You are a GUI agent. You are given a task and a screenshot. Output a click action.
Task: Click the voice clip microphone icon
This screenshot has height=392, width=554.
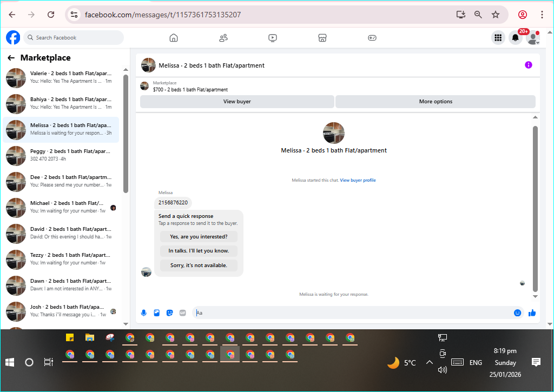pos(144,313)
